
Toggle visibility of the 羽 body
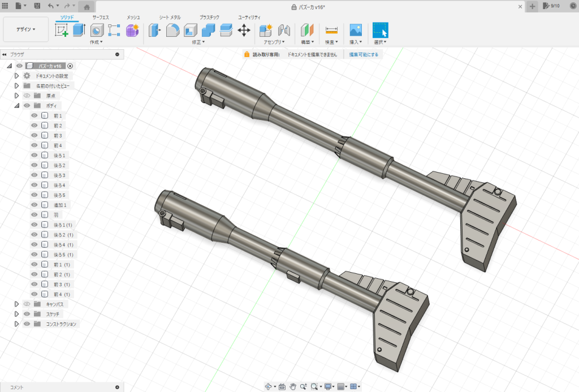tap(34, 215)
